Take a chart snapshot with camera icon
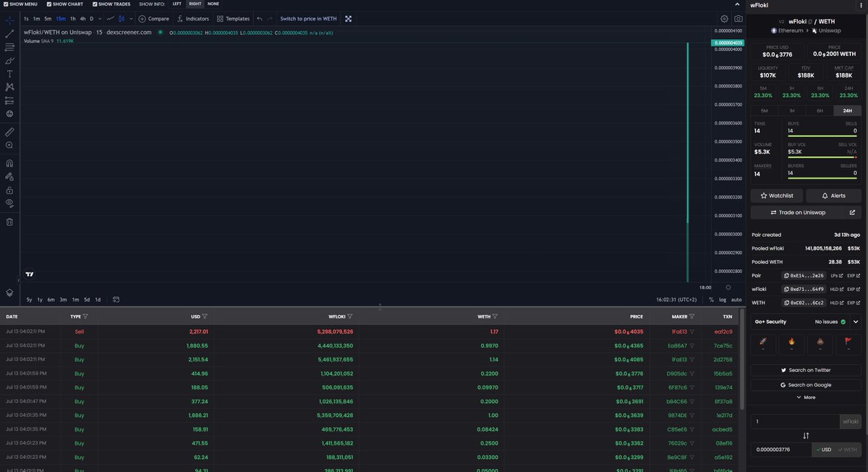Image resolution: width=868 pixels, height=472 pixels. pyautogui.click(x=738, y=19)
